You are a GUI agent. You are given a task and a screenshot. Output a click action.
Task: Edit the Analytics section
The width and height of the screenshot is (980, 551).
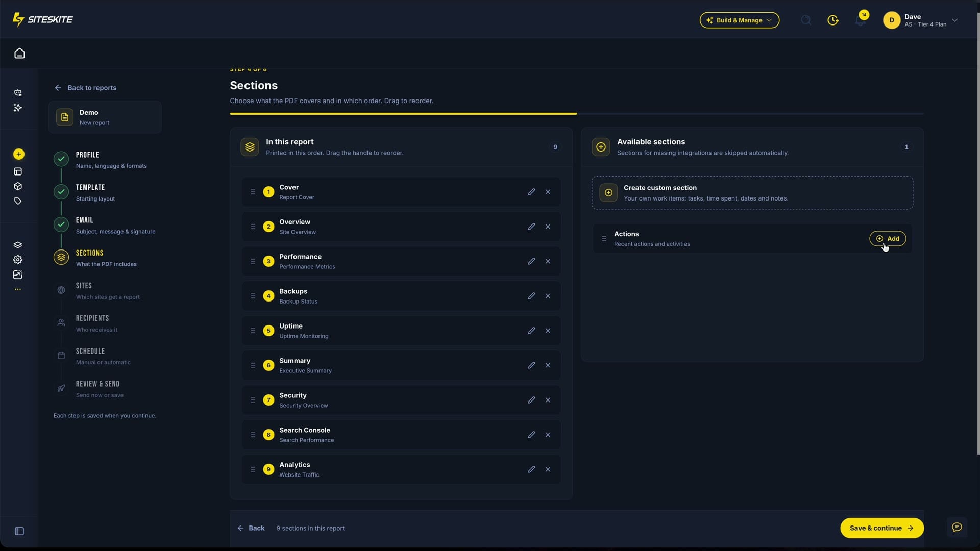(531, 469)
